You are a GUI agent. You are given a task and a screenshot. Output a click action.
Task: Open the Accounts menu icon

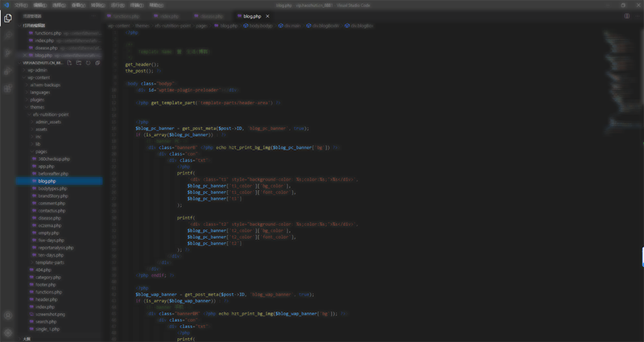pyautogui.click(x=8, y=315)
